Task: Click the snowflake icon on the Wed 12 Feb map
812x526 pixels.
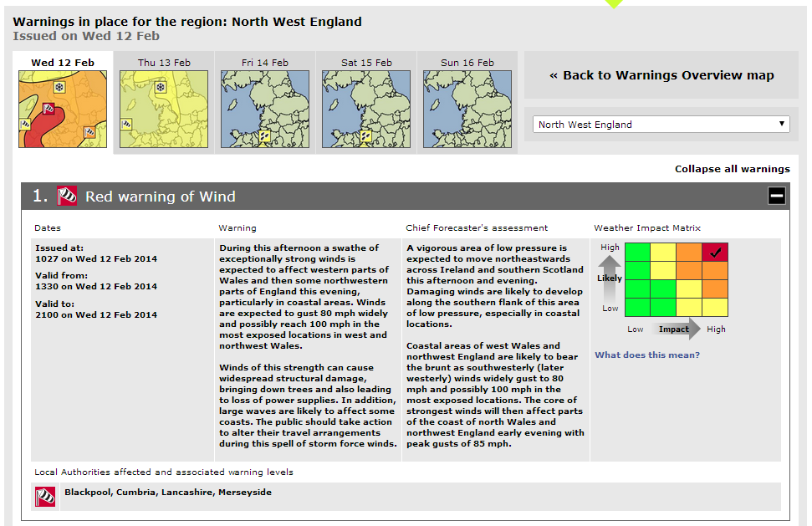Action: click(59, 87)
